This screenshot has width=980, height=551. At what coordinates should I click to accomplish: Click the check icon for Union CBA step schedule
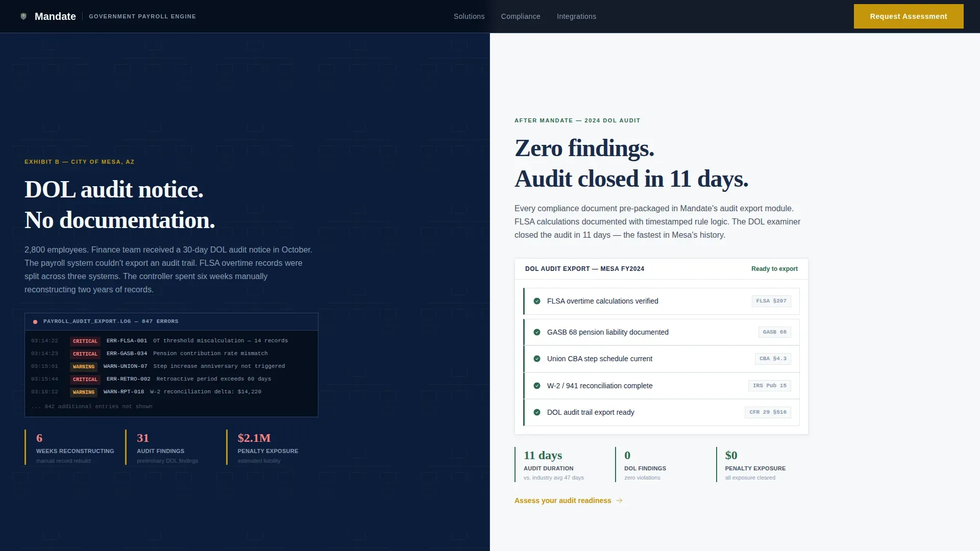pyautogui.click(x=537, y=359)
